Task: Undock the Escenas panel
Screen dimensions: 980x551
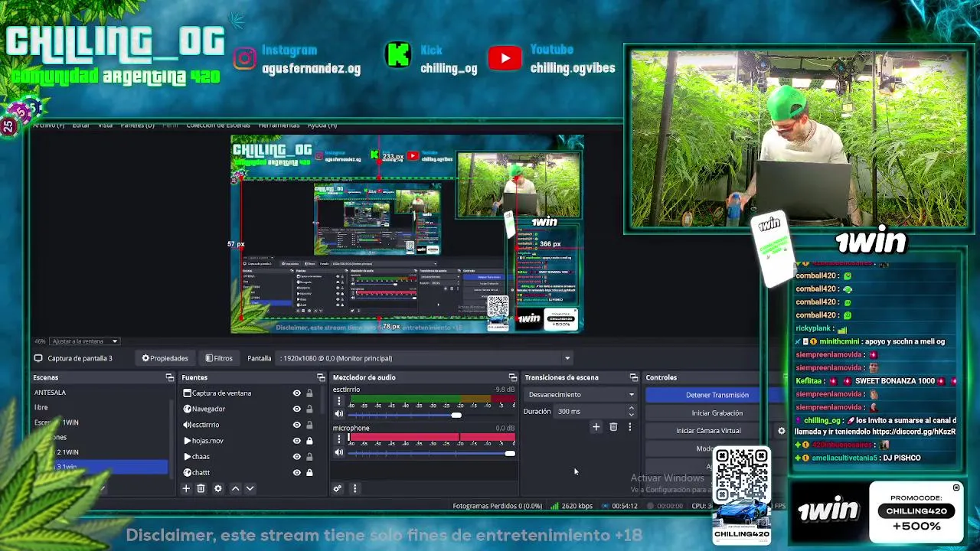Action: (170, 377)
